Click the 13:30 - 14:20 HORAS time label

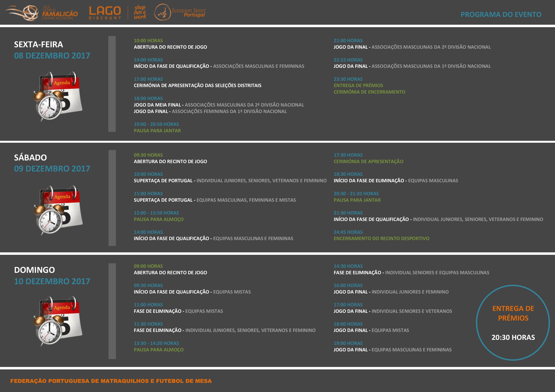(x=156, y=343)
